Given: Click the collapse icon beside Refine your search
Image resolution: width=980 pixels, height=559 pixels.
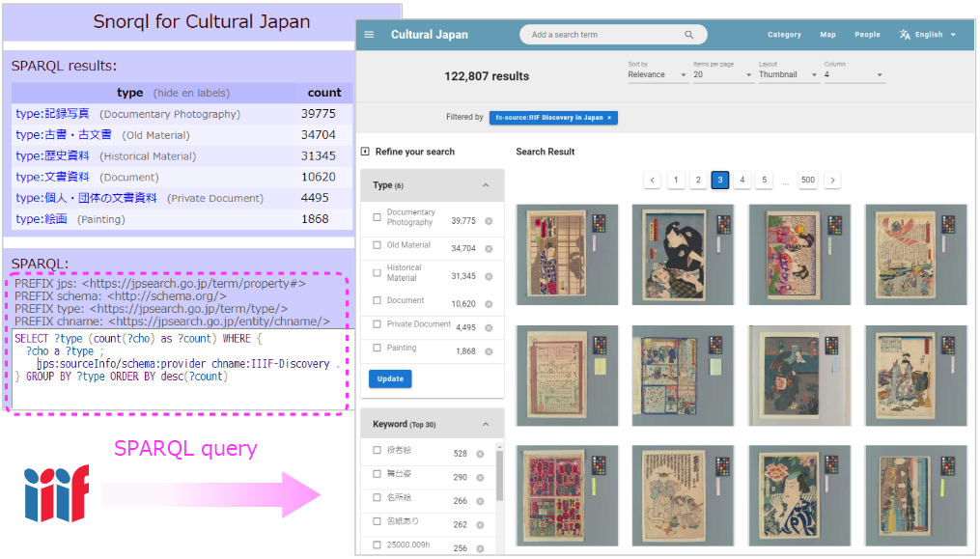Looking at the screenshot, I should pyautogui.click(x=365, y=152).
